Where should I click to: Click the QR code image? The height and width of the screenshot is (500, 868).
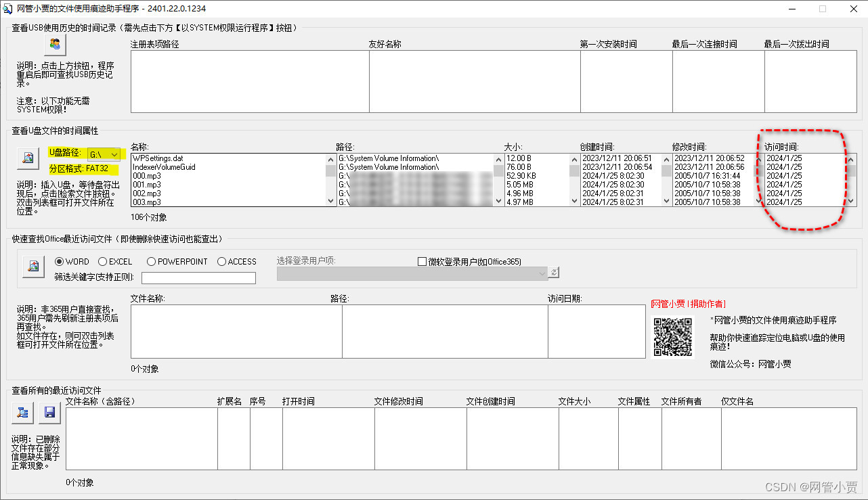[672, 336]
